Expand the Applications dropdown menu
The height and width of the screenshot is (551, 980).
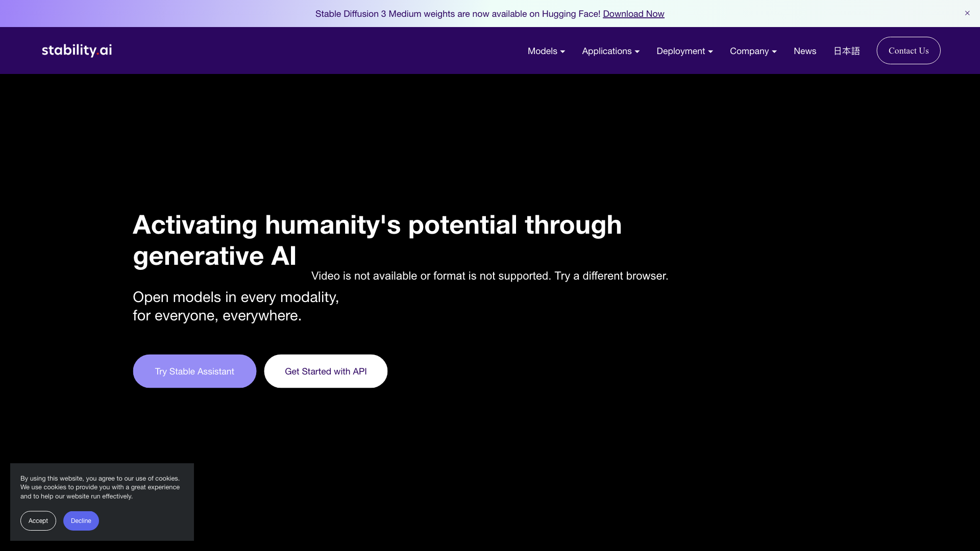610,51
